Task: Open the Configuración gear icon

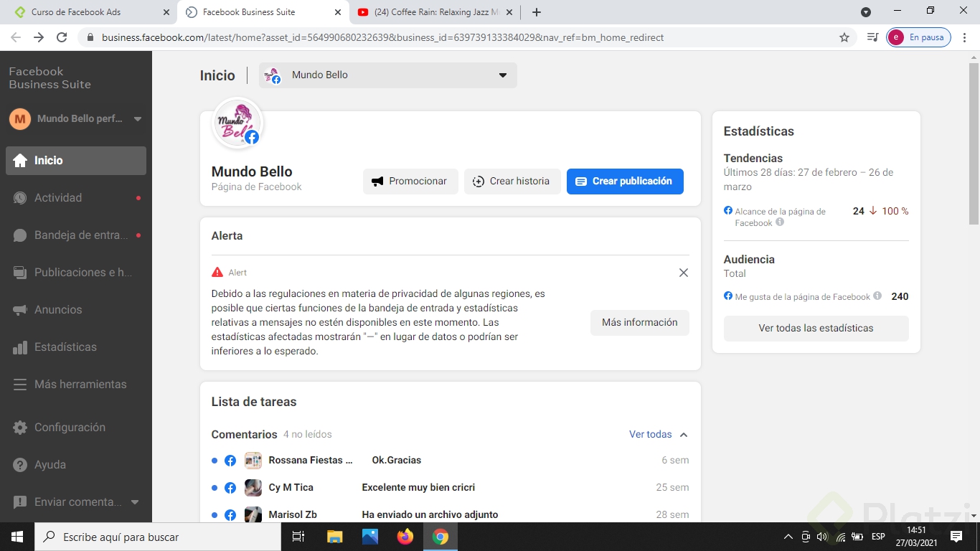Action: click(x=19, y=427)
